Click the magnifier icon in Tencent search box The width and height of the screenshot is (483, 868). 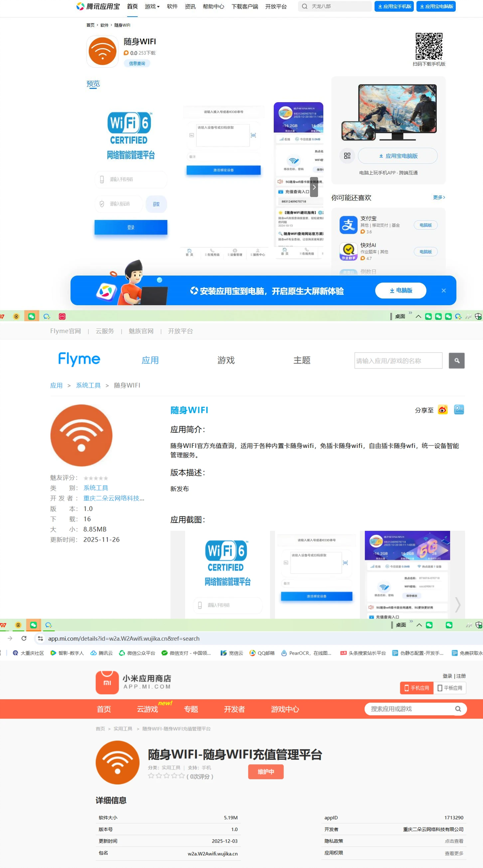(x=305, y=6)
